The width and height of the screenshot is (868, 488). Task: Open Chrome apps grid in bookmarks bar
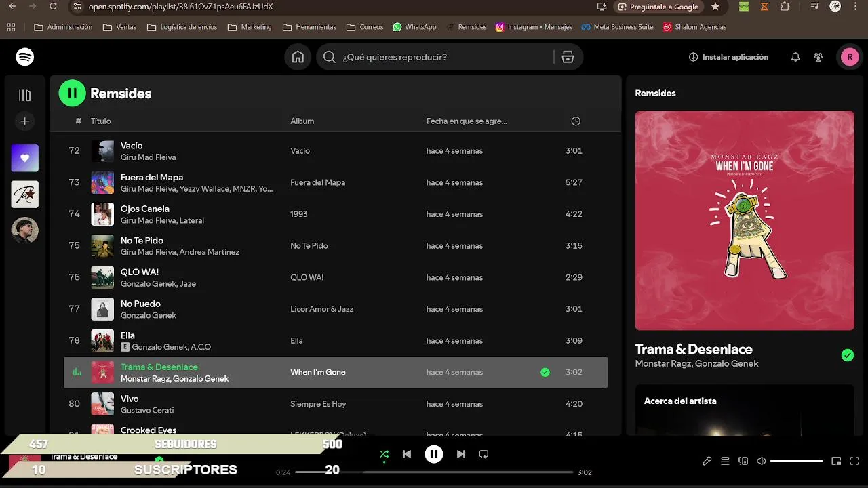pos(11,27)
